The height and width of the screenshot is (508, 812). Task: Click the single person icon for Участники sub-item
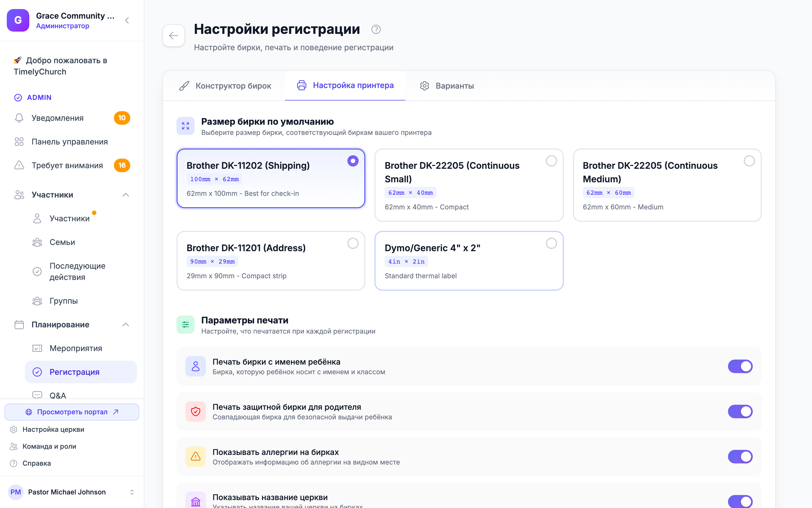(x=37, y=218)
